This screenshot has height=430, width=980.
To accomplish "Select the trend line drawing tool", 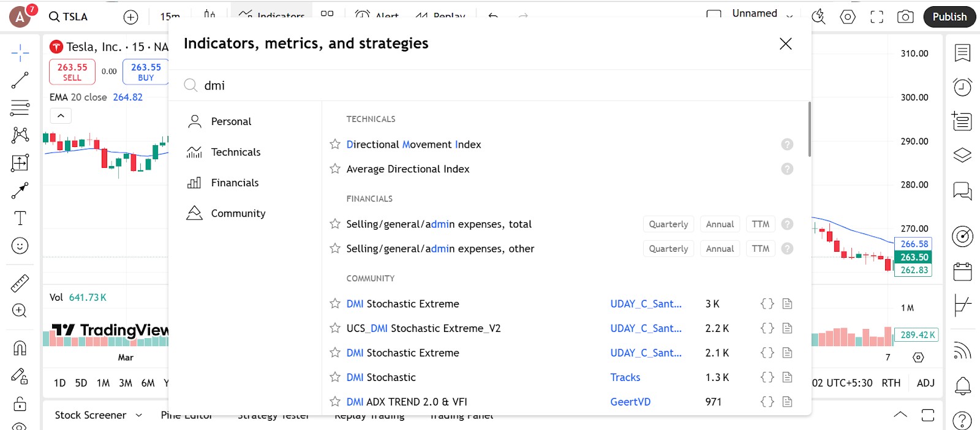I will tap(20, 80).
